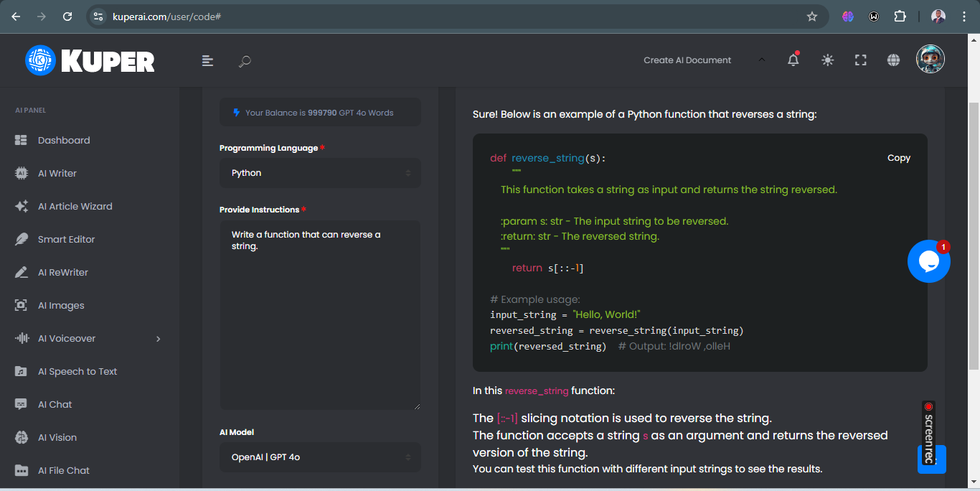Open the Programming Language Python dropdown
Image resolution: width=980 pixels, height=491 pixels.
coord(320,173)
